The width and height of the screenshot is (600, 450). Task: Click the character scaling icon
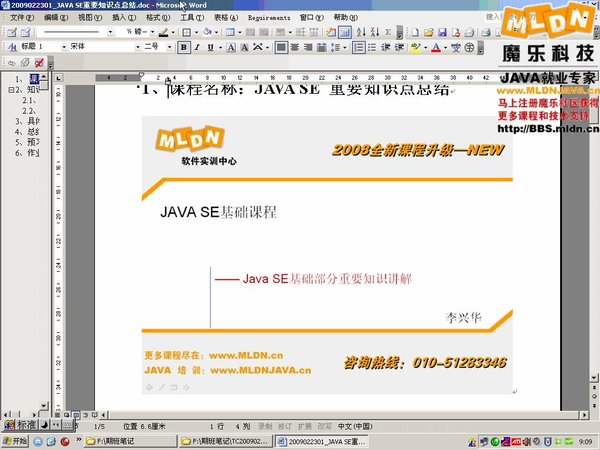(258, 47)
